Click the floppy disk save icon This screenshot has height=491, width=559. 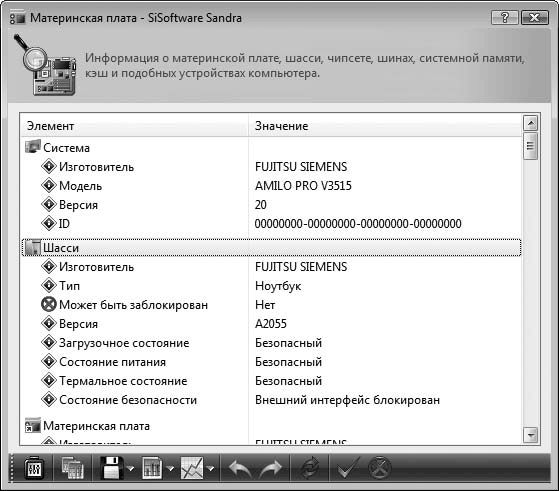[112, 468]
